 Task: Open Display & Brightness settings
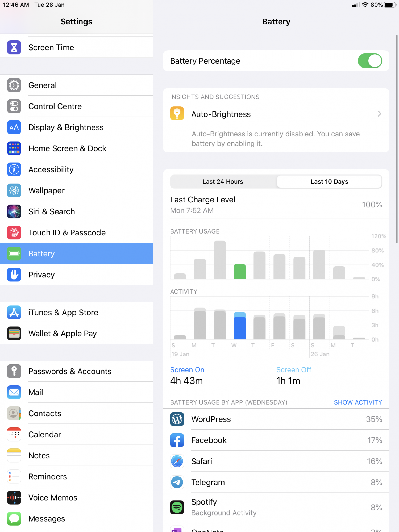pos(77,127)
